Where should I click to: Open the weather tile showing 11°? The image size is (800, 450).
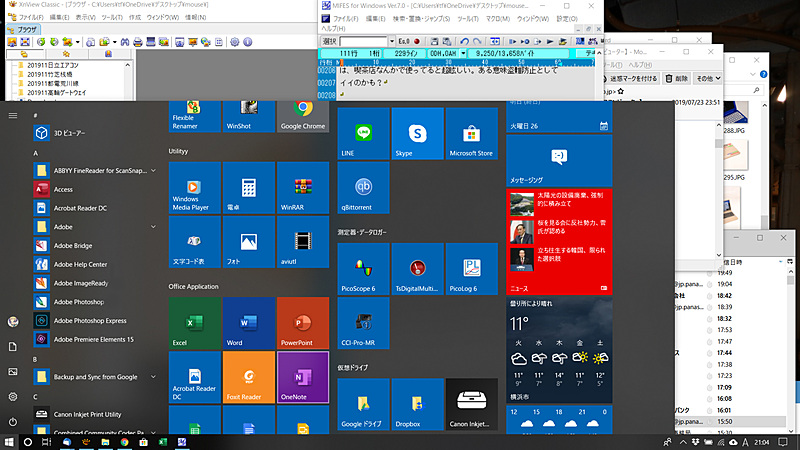pyautogui.click(x=559, y=351)
